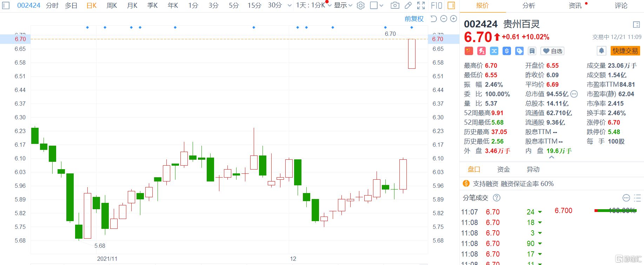
Task: Toggle 前复权 price adjustment
Action: point(414,19)
